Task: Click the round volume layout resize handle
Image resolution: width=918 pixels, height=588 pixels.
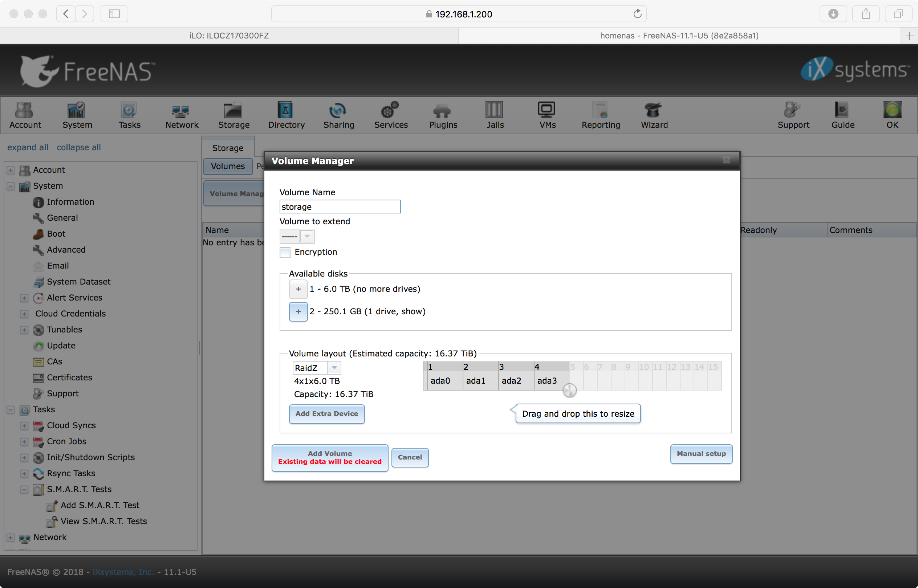Action: (x=569, y=390)
